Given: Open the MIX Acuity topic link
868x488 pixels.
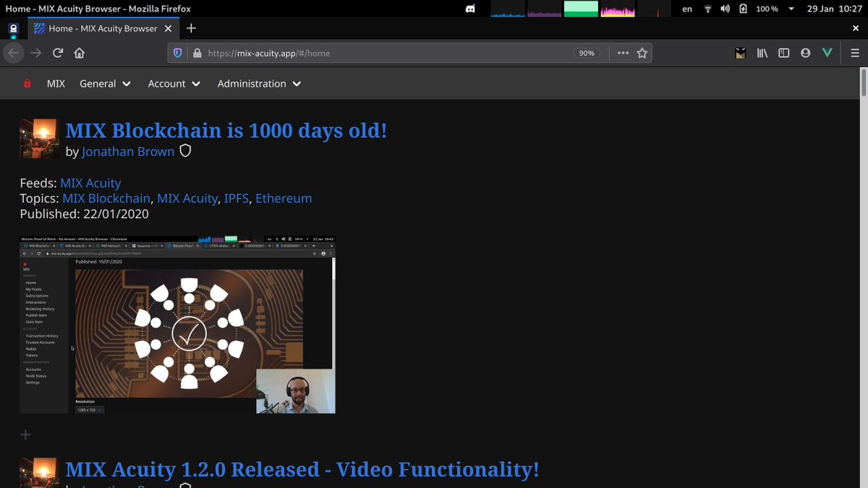Looking at the screenshot, I should click(187, 198).
